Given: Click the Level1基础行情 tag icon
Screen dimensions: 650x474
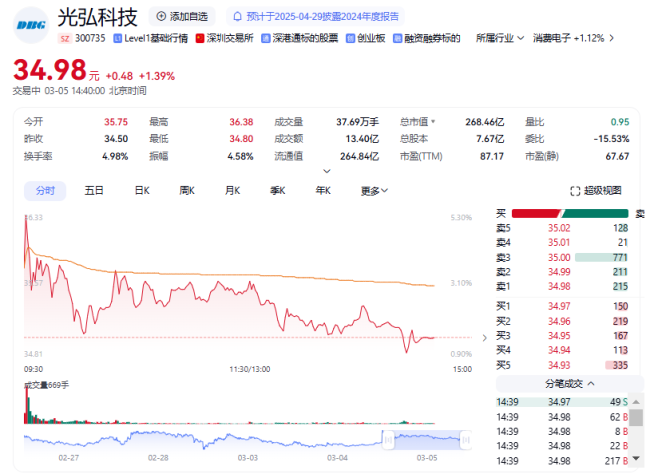Looking at the screenshot, I should coord(118,39).
